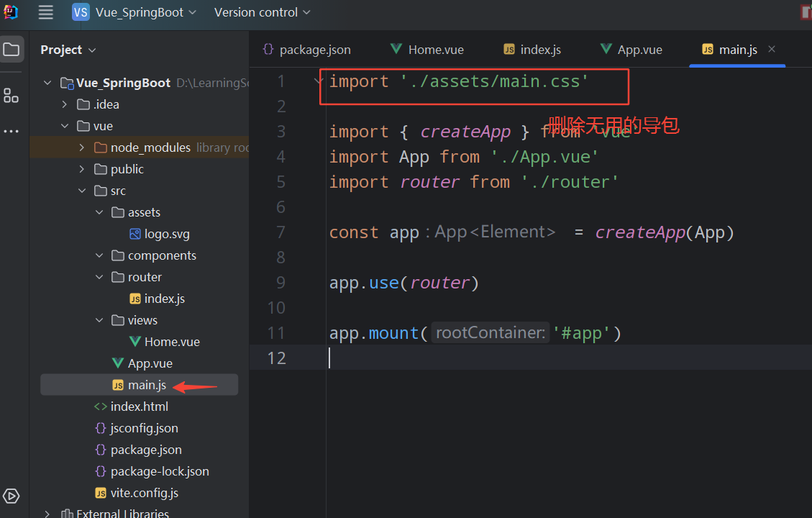
Task: Open the main hamburger menu
Action: click(x=45, y=12)
